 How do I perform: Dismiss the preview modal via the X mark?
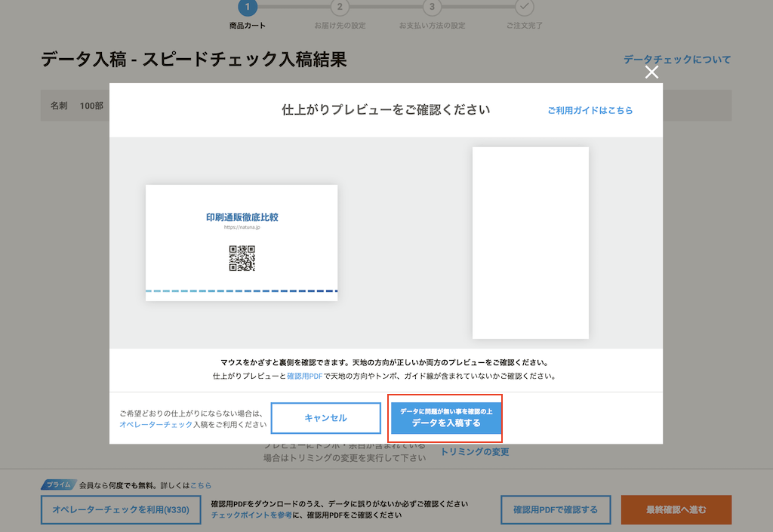[651, 73]
